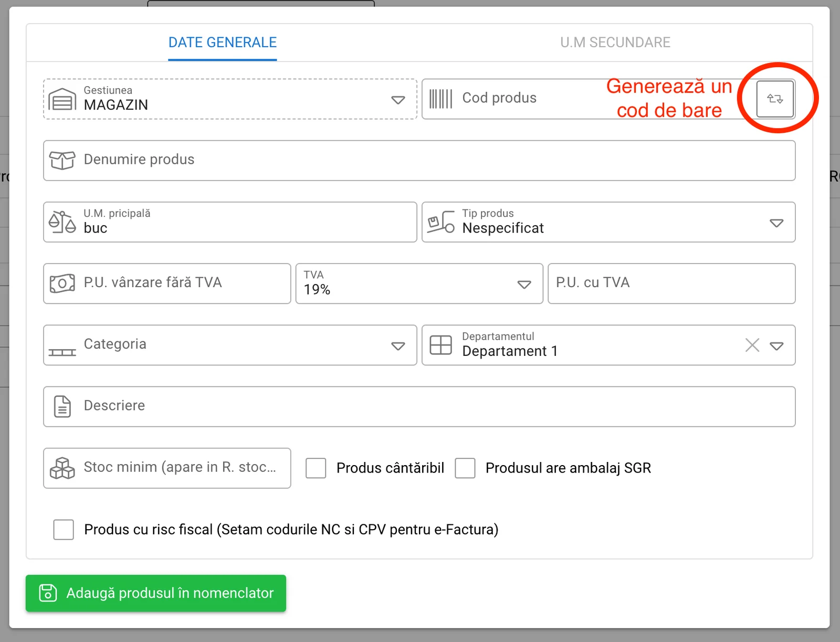Tick Produsul are ambalaj SGR checkbox
Screen dimensions: 840x642
[x=465, y=468]
